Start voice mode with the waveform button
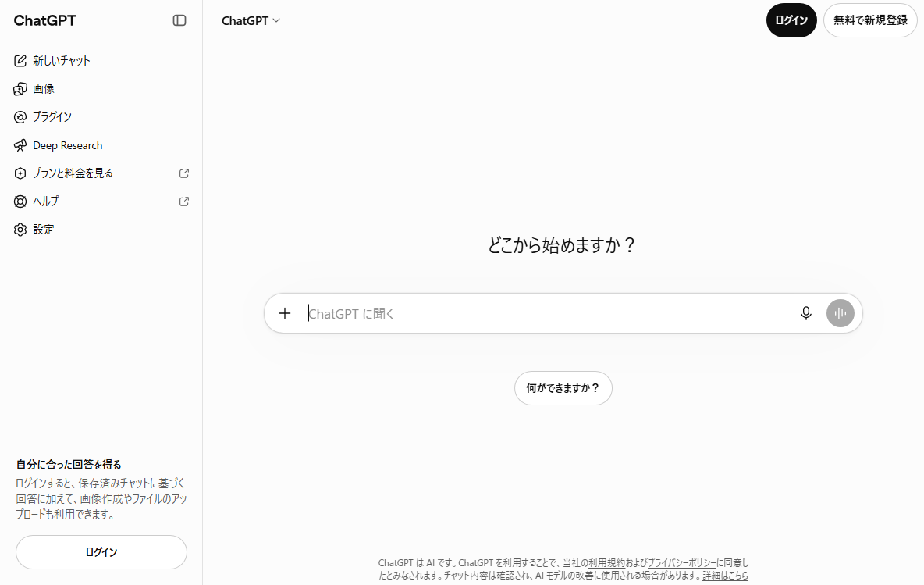 (x=840, y=313)
